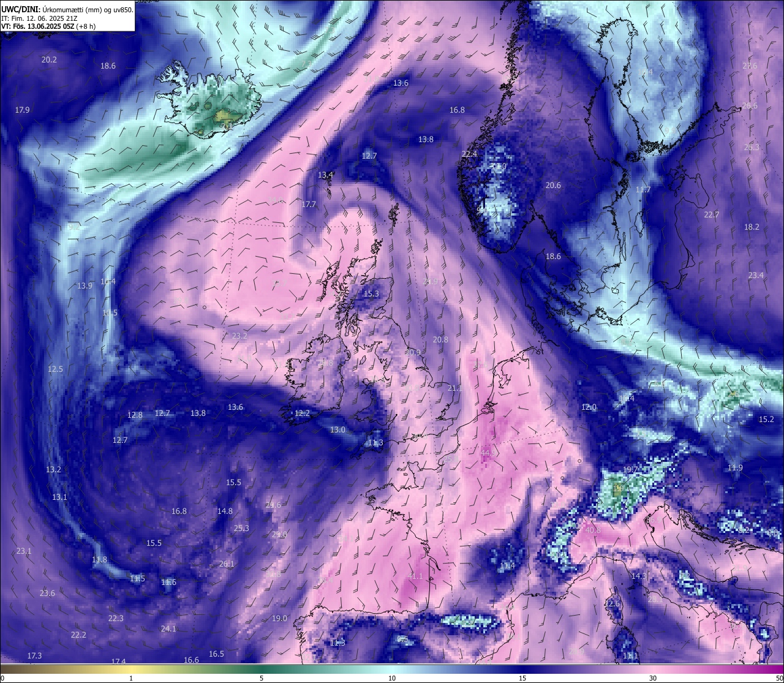Screen dimensions: 784x683
Task: Click the 30 tick on the colour scale
Action: 653,678
